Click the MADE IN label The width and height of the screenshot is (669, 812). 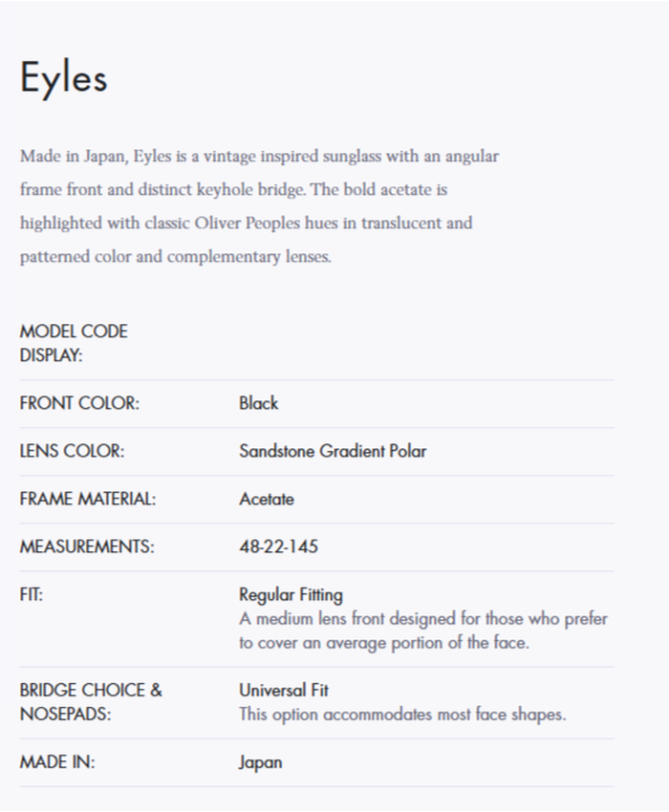point(57,762)
